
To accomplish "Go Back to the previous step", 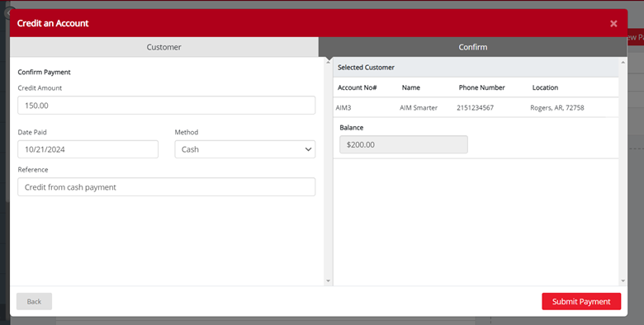I will coord(34,302).
